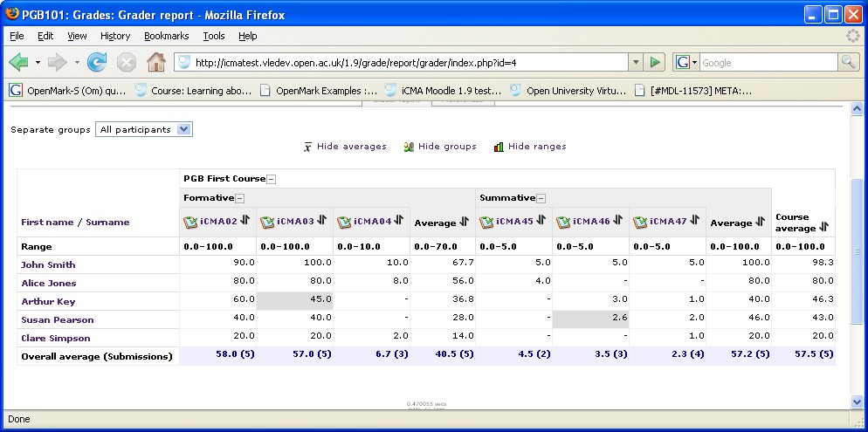Image resolution: width=868 pixels, height=432 pixels.
Task: Open the Forward button history dropdown arrow
Action: (x=77, y=63)
